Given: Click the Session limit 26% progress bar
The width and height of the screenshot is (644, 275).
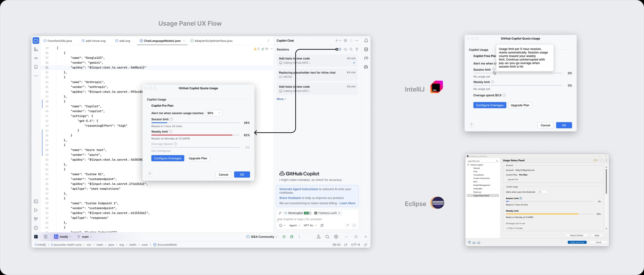Looking at the screenshot, I should pos(195,123).
